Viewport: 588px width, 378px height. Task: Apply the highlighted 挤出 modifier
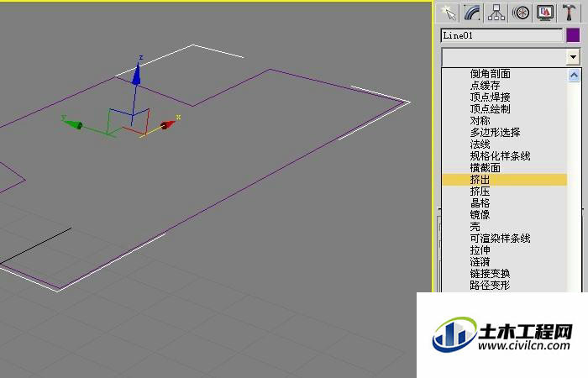(504, 180)
